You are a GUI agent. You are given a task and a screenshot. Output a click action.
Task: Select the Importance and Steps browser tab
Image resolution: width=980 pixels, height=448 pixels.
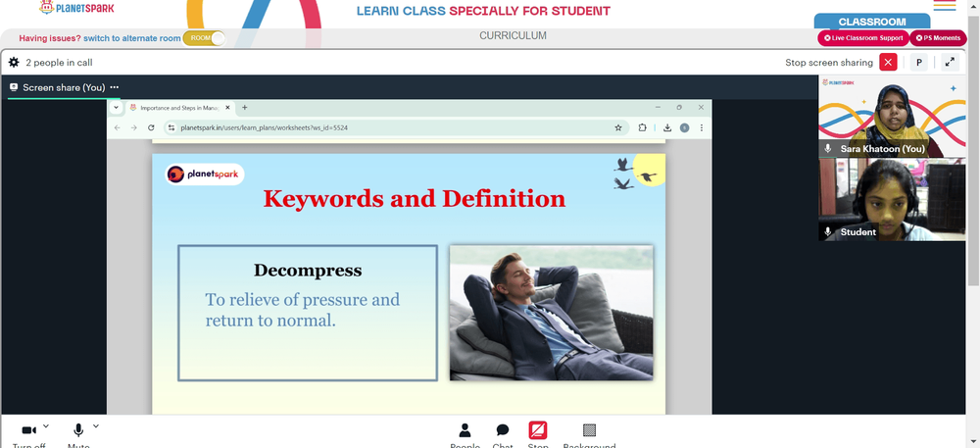coord(178,108)
